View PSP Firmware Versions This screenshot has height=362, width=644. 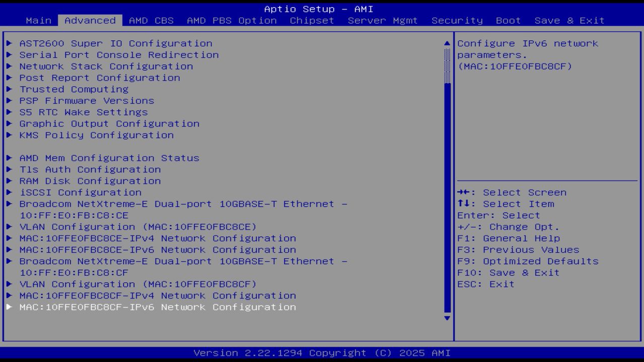(86, 101)
